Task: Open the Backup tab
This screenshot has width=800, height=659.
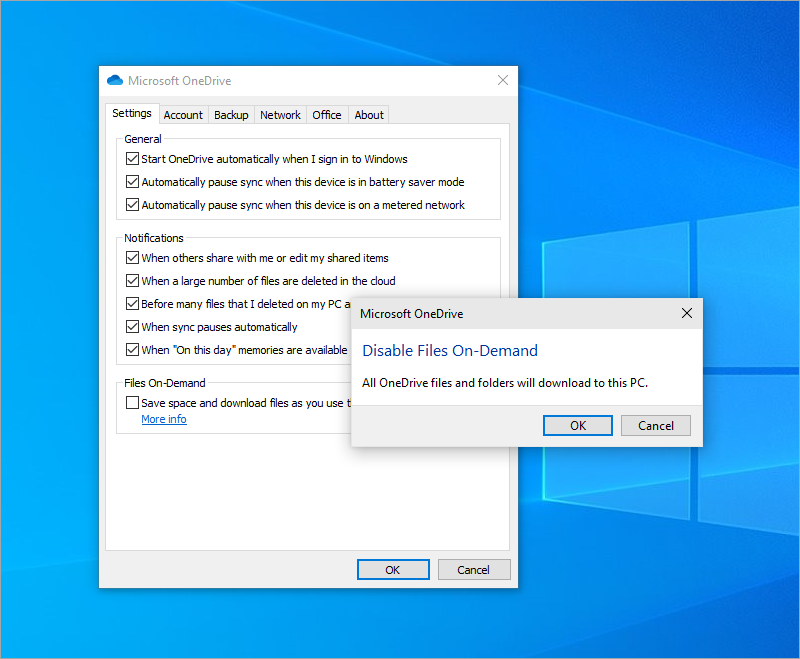Action: pyautogui.click(x=231, y=115)
